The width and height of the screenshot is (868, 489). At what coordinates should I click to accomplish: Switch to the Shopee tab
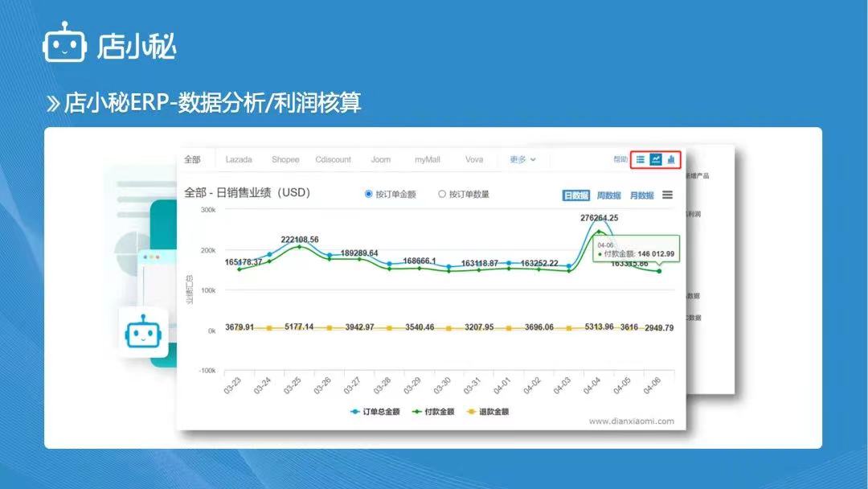pos(285,159)
